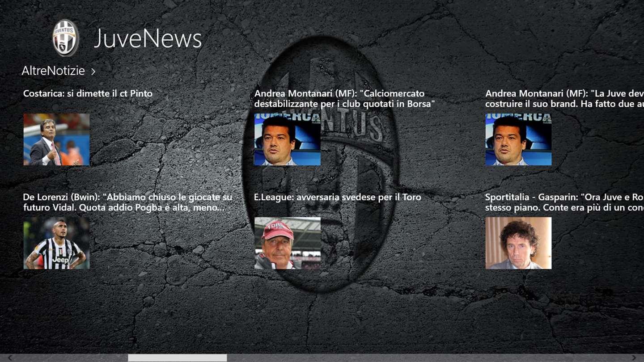Viewport: 644px width, 362px height.
Task: Open the Toro red cap man thumbnail
Action: pos(287,243)
